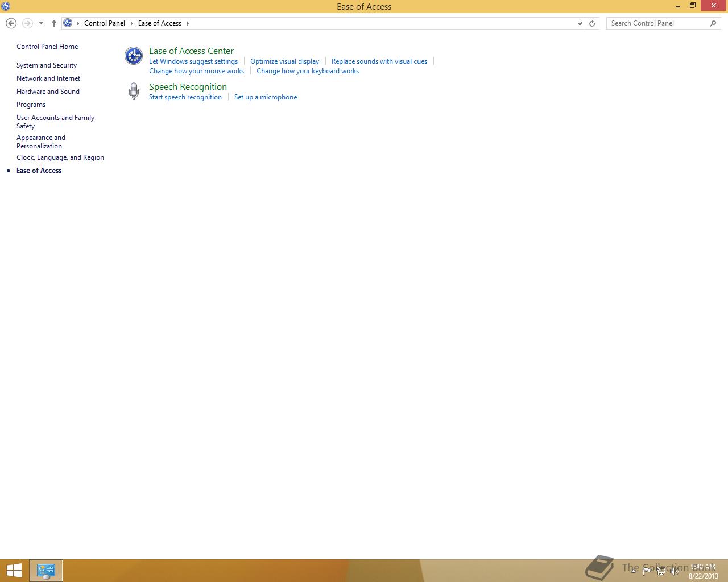Click Set up a microphone
The width and height of the screenshot is (728, 582).
pyautogui.click(x=266, y=97)
